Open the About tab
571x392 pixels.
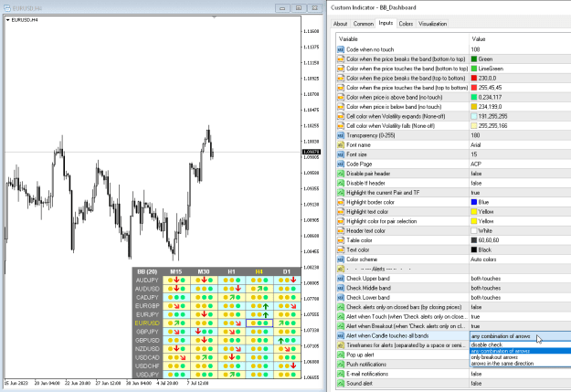[340, 24]
